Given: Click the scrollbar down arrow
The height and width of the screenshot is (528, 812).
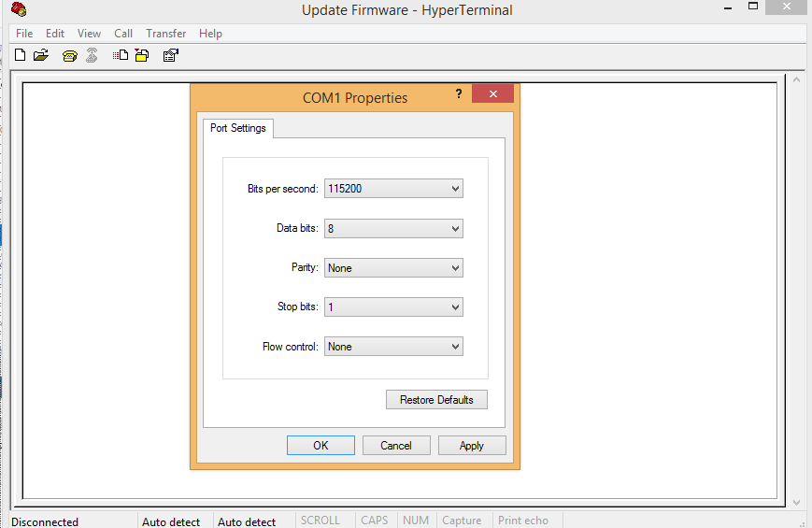Looking at the screenshot, I should (796, 502).
